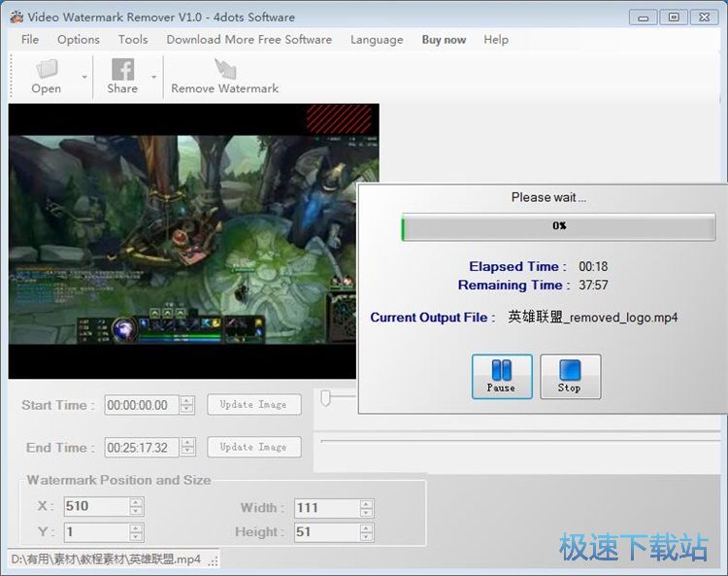
Task: Minimize the Video Watermark Remover window
Action: pyautogui.click(x=643, y=17)
